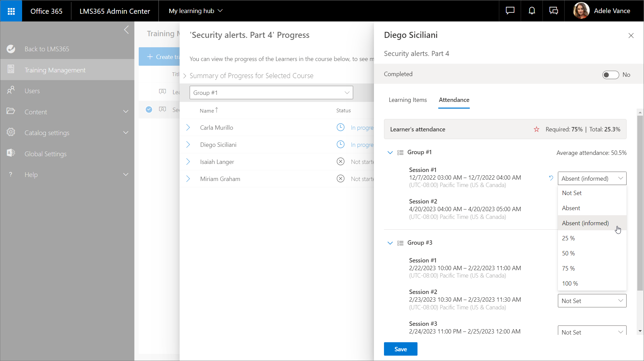644x361 pixels.
Task: Switch to the Learning Items tab
Action: [407, 100]
